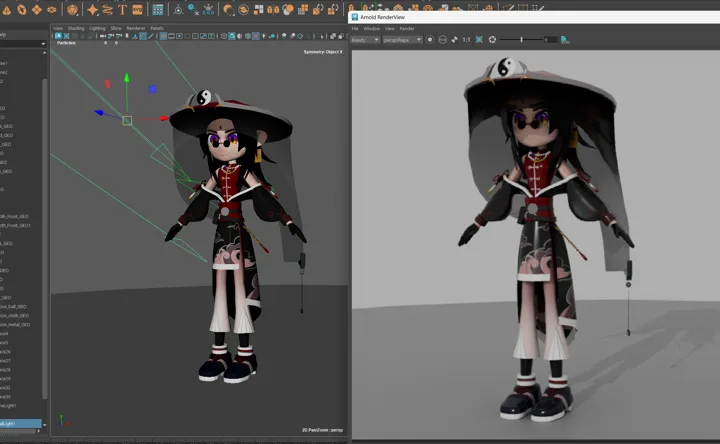The height and width of the screenshot is (444, 720).
Task: Select the oth_front_GEO1 outliner row
Action: coord(21,225)
